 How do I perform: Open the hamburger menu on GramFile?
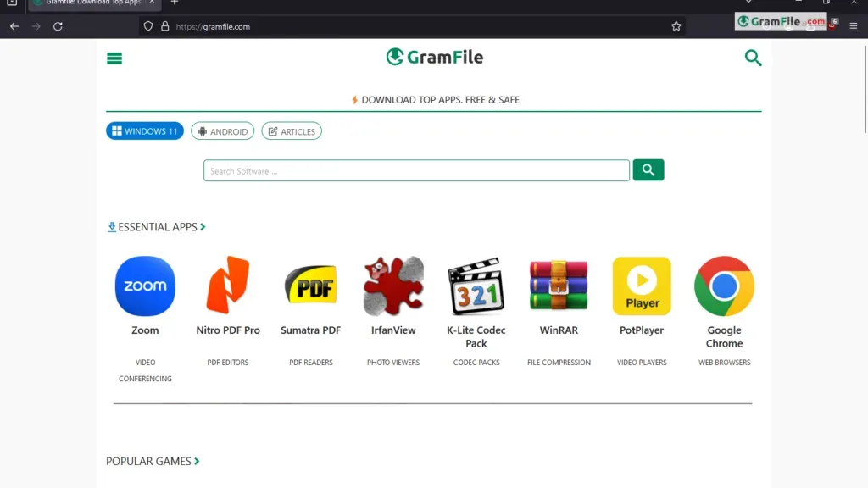(114, 58)
